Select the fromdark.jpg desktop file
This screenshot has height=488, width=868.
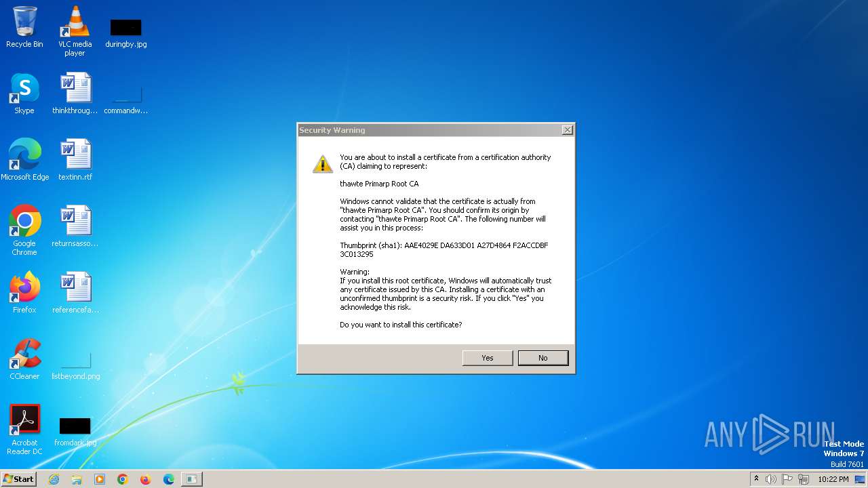(x=75, y=431)
